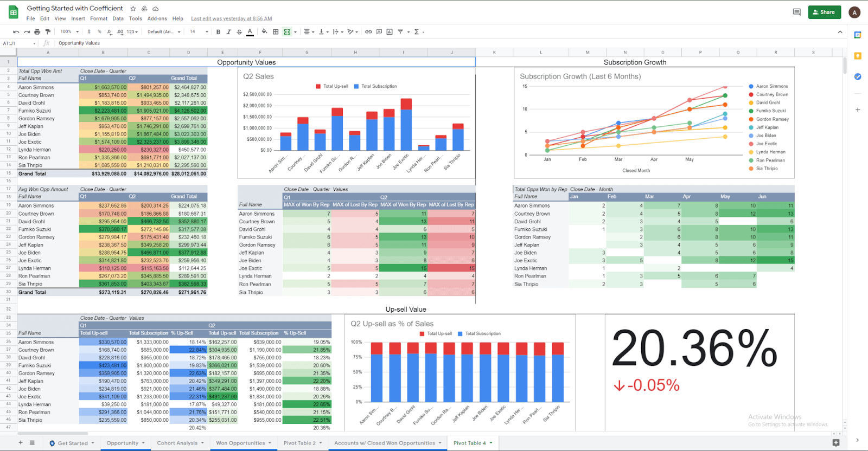Open the vertical align dropdown

pyautogui.click(x=323, y=32)
